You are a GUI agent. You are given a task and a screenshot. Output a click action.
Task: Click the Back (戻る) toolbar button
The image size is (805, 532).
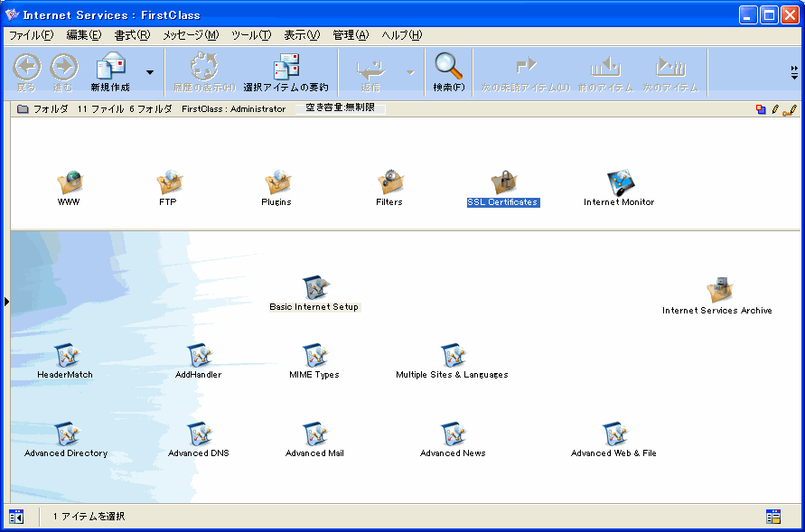(27, 72)
